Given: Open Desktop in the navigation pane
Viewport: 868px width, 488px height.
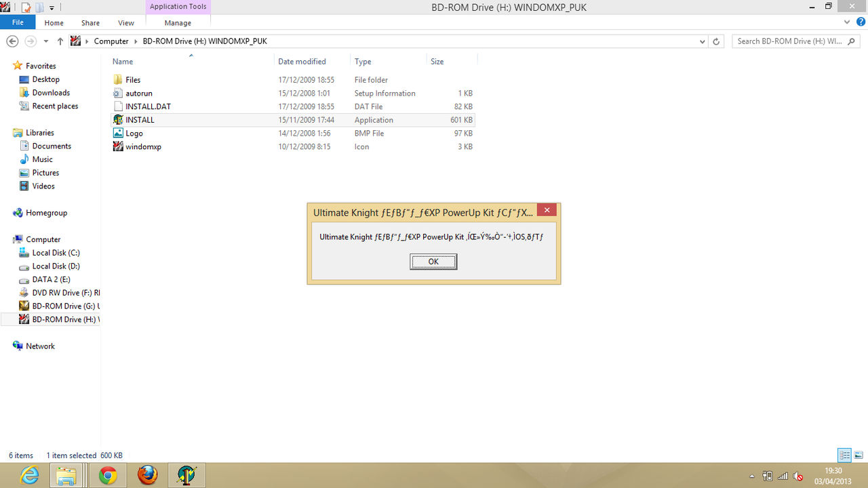Looking at the screenshot, I should click(45, 79).
